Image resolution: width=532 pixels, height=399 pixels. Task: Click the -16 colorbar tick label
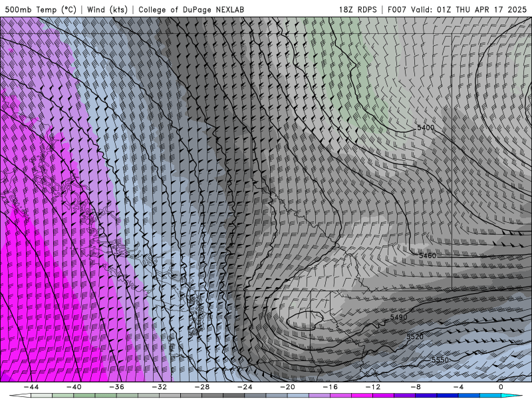331,387
